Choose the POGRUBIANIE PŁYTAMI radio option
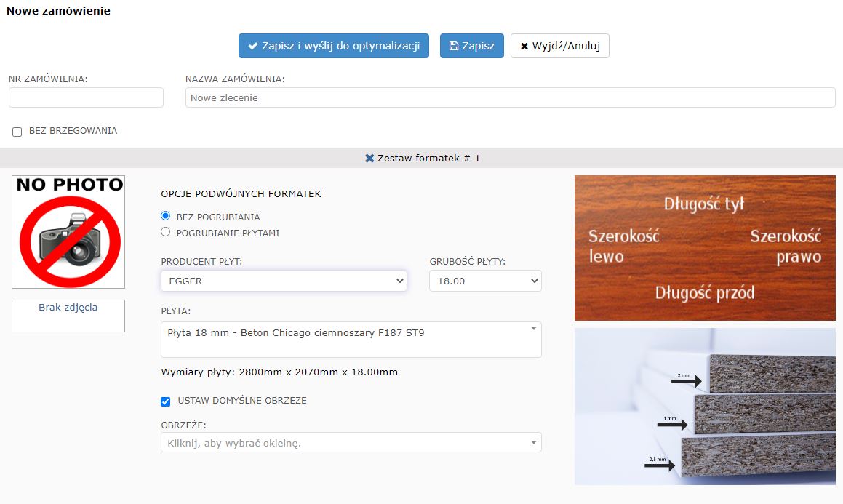This screenshot has height=504, width=843. [x=166, y=232]
